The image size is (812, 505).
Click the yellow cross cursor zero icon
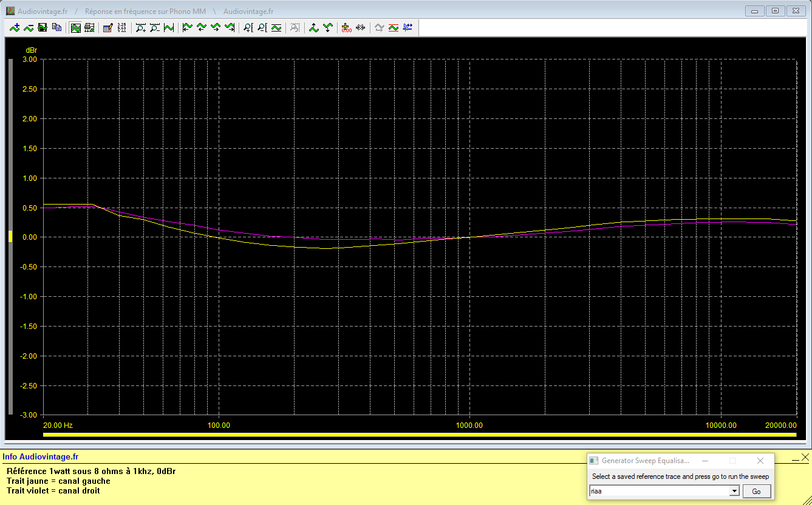tap(346, 27)
